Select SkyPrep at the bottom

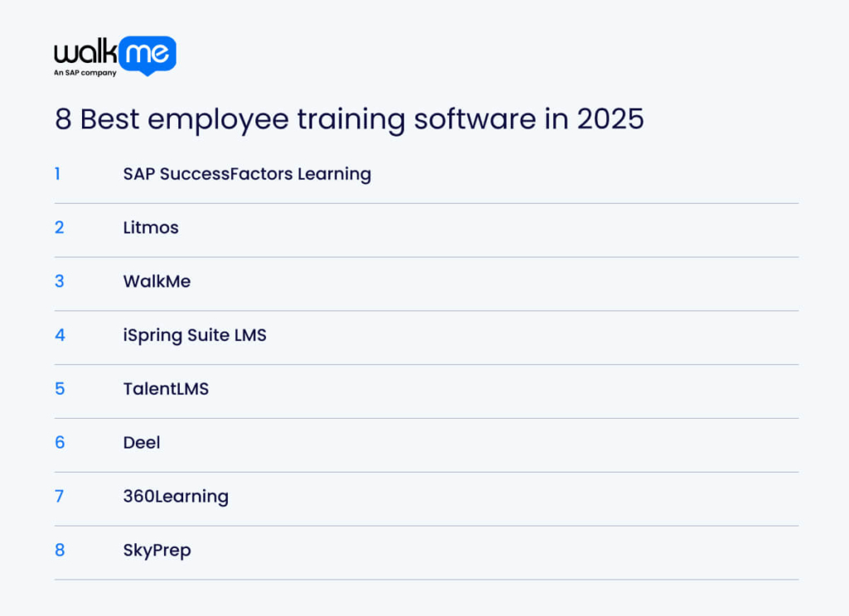[157, 551]
